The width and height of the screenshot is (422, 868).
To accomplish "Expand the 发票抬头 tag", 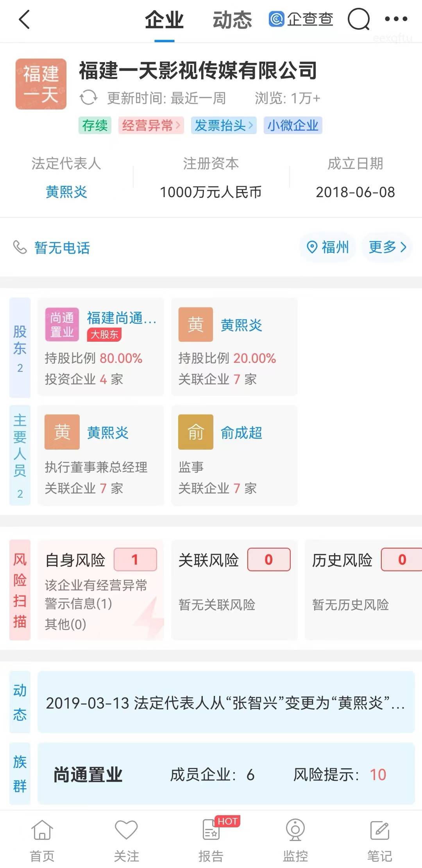I will [x=224, y=126].
